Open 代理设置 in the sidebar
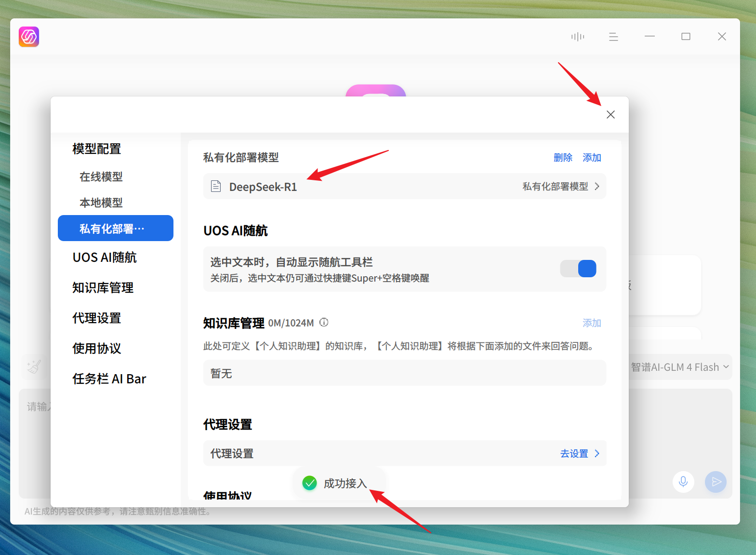 pos(96,318)
